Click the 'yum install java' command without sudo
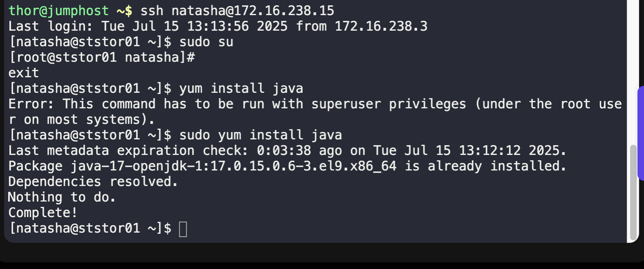The width and height of the screenshot is (644, 269). pos(241,88)
